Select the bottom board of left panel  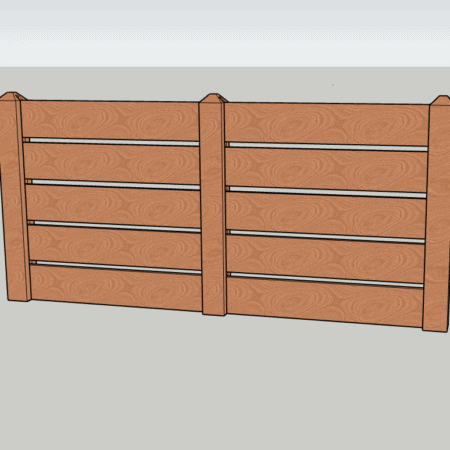(x=116, y=287)
